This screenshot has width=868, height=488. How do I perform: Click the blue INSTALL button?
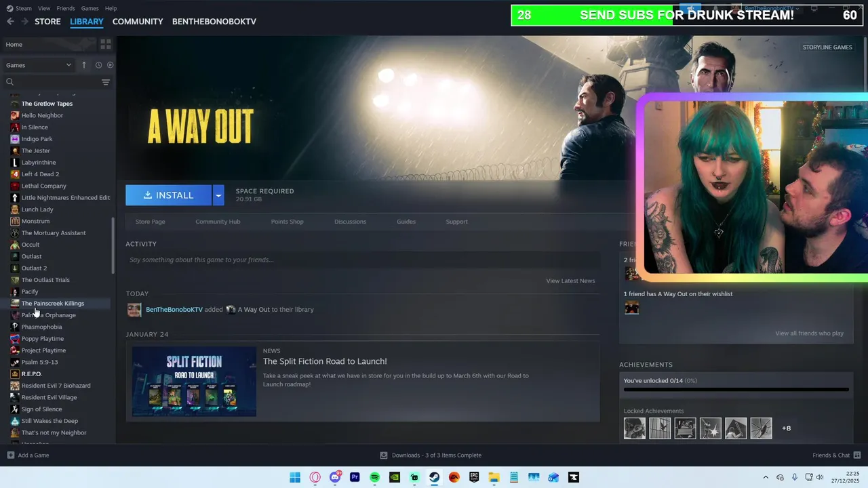(168, 195)
